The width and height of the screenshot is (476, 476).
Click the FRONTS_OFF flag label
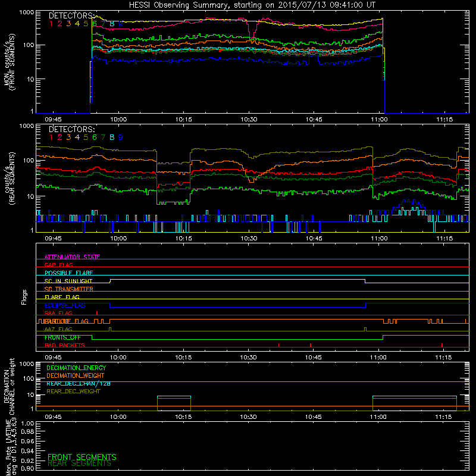pyautogui.click(x=62, y=337)
